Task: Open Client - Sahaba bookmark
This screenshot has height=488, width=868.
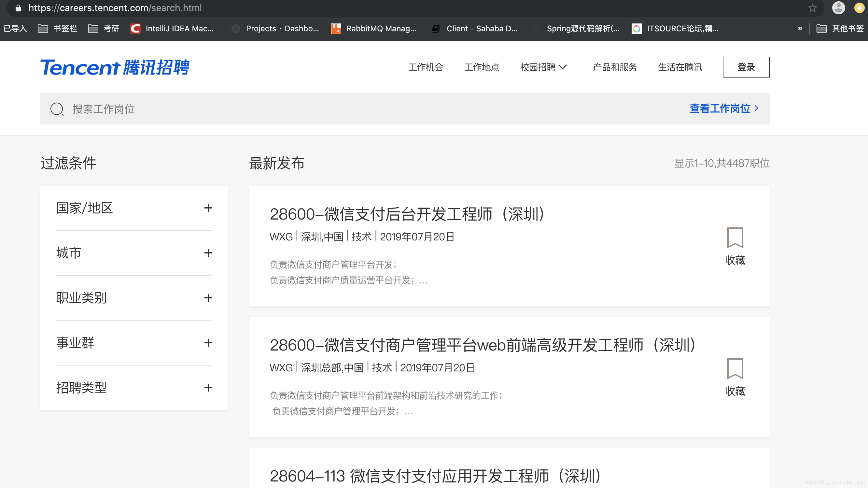Action: click(475, 29)
